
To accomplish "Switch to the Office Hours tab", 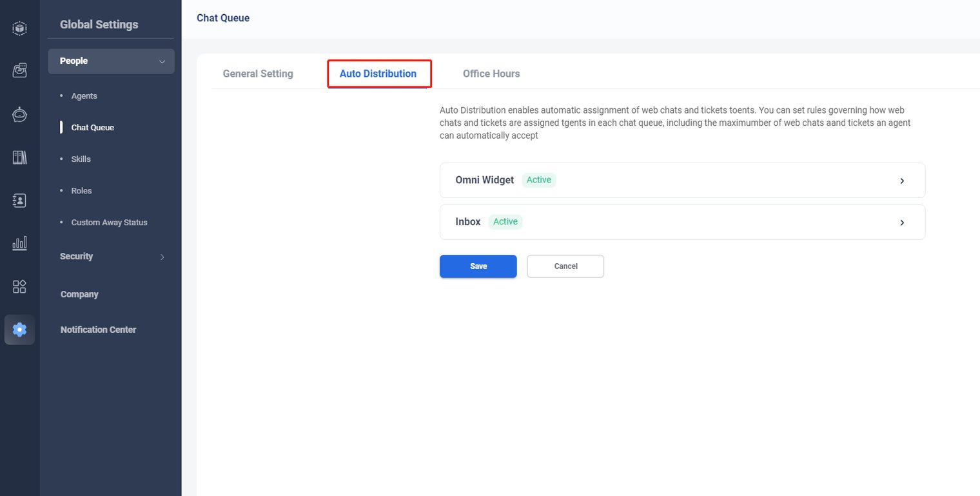I will tap(491, 74).
